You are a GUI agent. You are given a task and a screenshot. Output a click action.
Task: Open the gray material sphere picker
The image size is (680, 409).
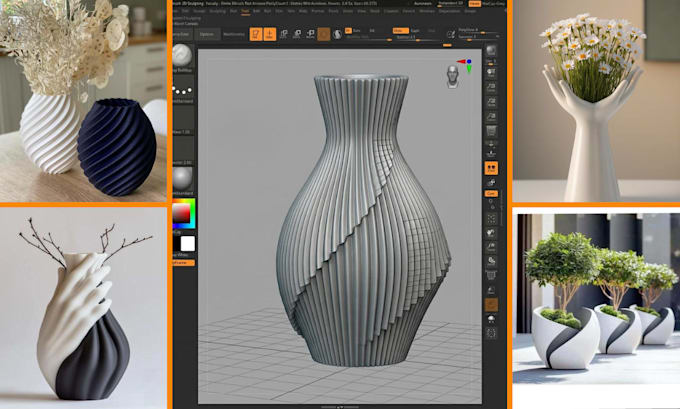(183, 178)
